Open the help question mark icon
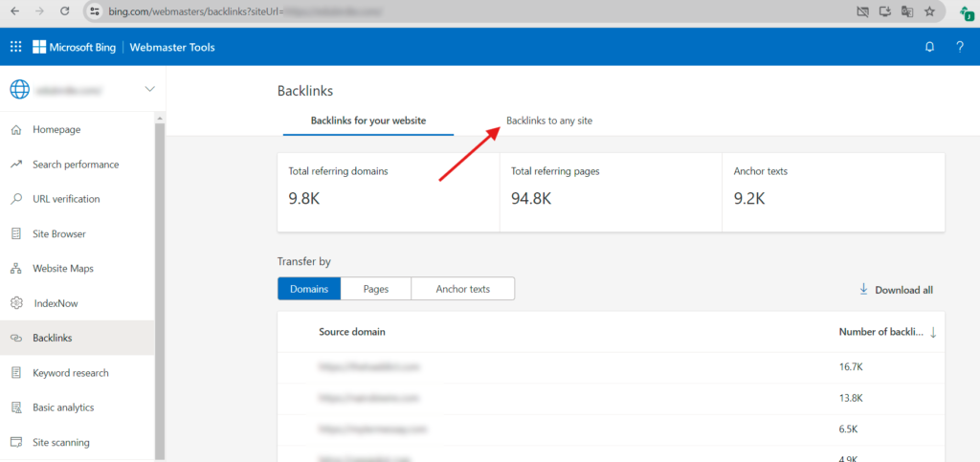980x462 pixels. (959, 47)
